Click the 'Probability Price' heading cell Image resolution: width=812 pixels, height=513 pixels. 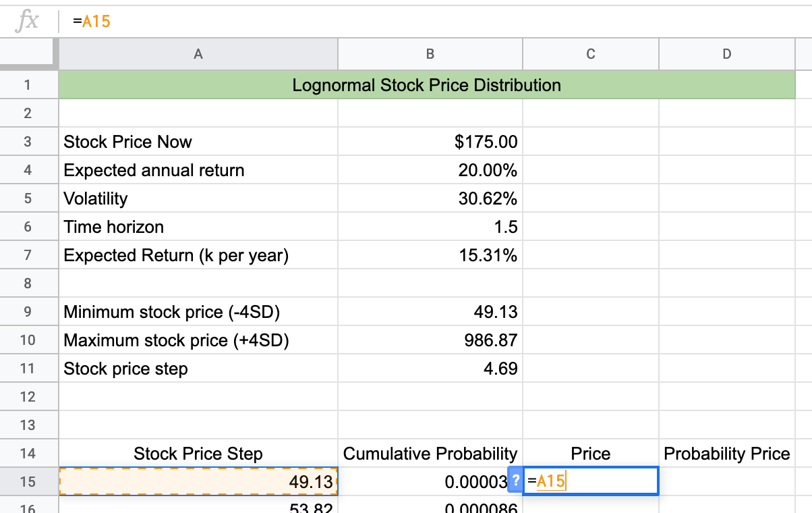pos(727,454)
